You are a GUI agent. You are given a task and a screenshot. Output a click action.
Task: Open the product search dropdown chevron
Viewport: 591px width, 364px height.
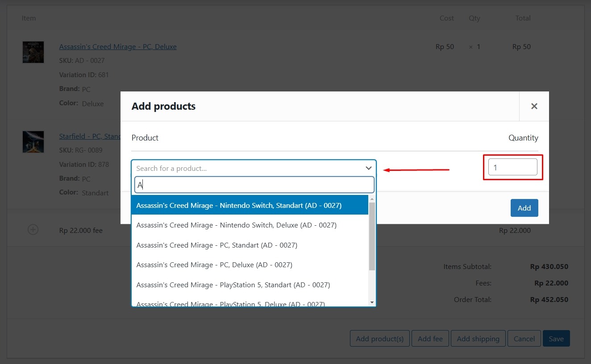click(x=369, y=168)
